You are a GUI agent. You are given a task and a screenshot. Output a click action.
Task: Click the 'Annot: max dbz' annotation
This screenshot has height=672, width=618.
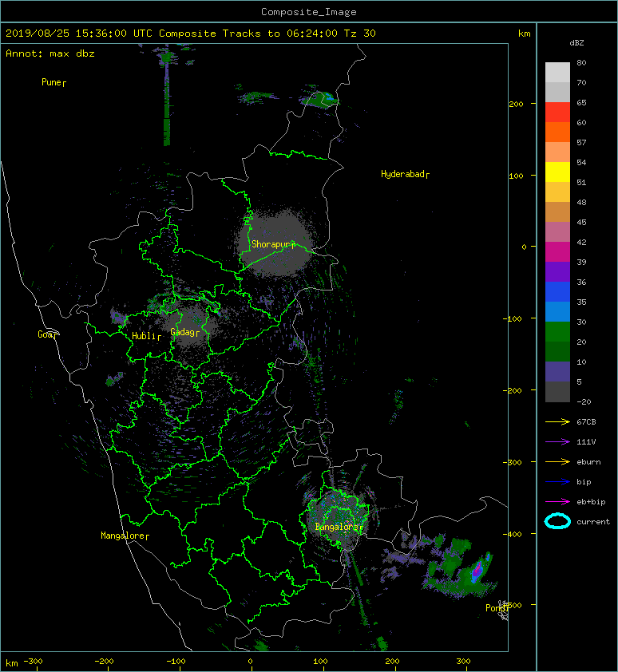[50, 53]
